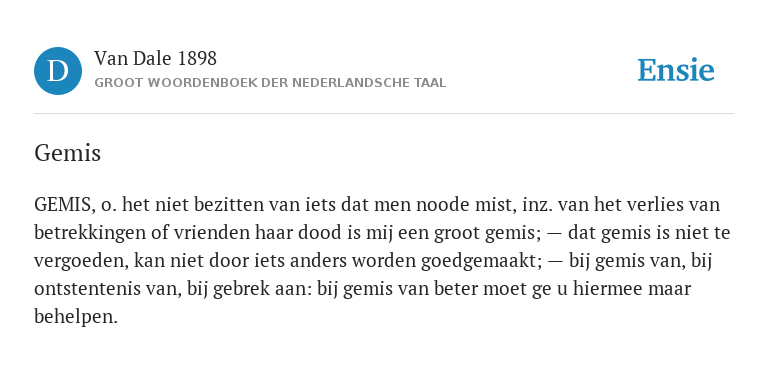
Task: Click the year 1898 in the title
Action: click(197, 59)
